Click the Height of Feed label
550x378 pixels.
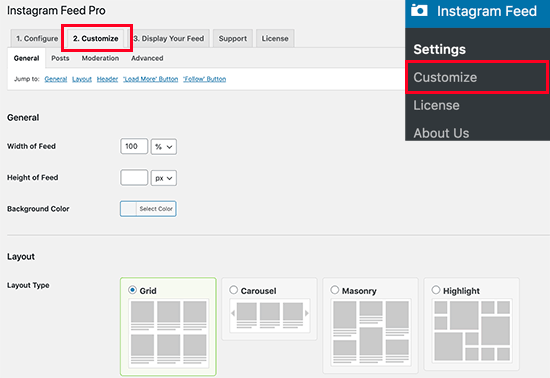(33, 177)
